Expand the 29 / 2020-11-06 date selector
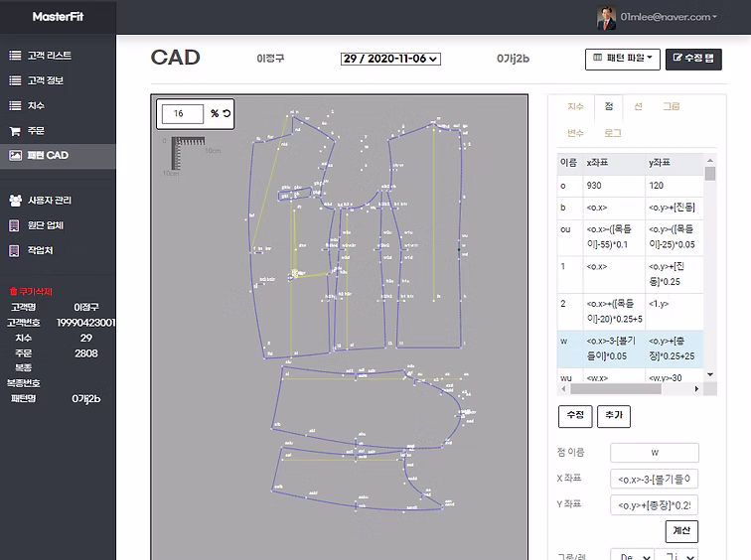Viewport: 751px width, 560px height. pos(389,59)
